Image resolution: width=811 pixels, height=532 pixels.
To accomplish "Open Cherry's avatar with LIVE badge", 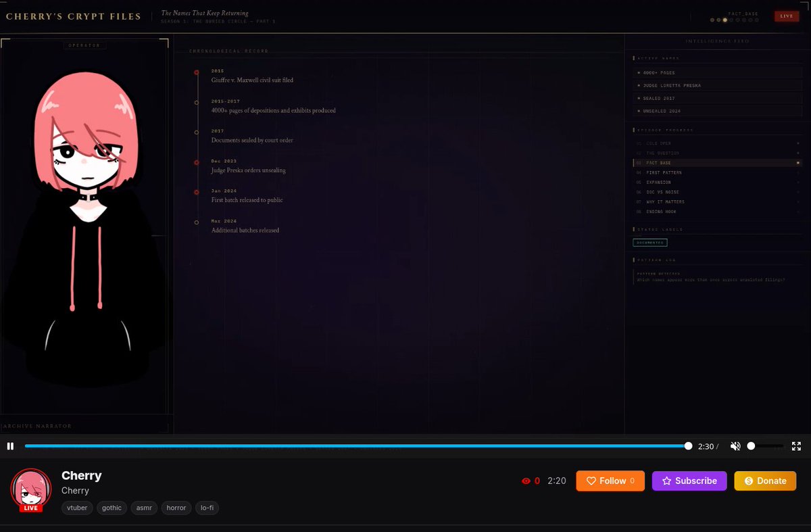I will pos(31,489).
